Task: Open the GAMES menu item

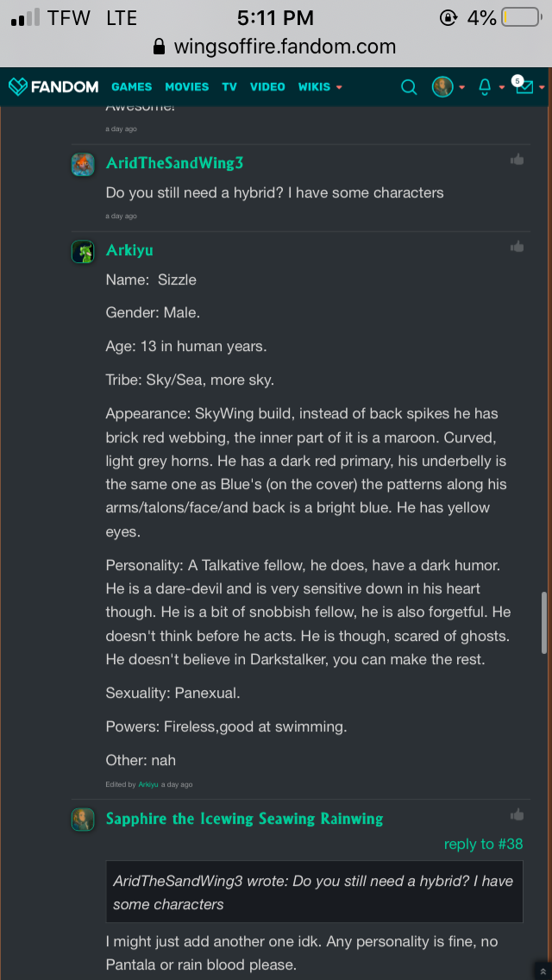Action: pos(131,87)
